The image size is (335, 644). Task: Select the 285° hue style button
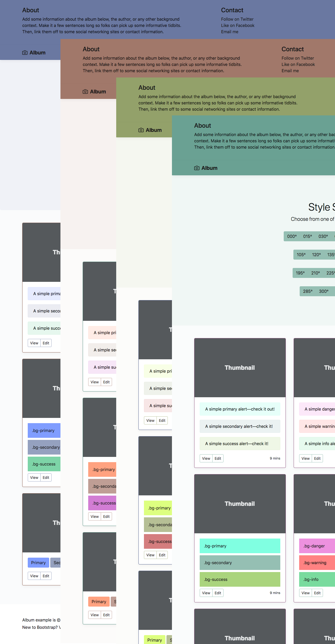coord(308,291)
